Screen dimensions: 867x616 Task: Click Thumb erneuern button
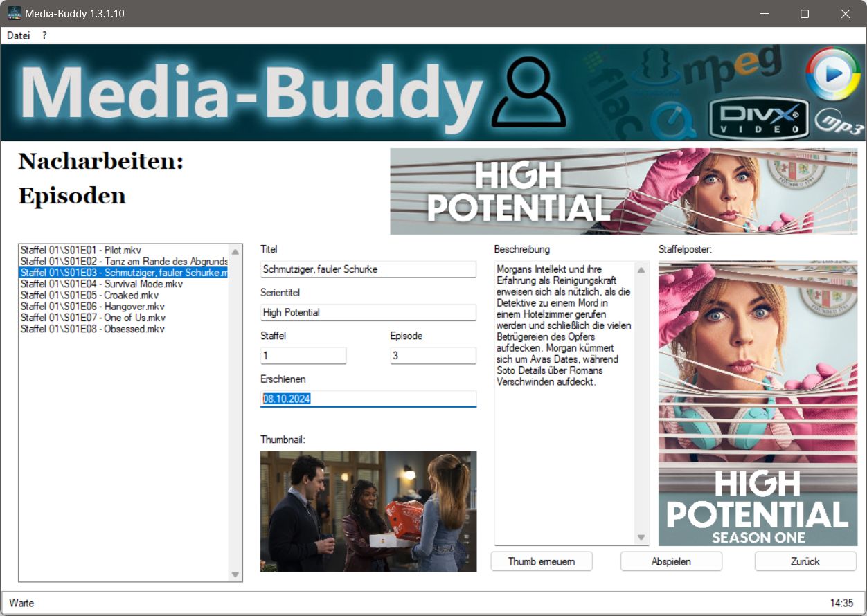pos(542,561)
